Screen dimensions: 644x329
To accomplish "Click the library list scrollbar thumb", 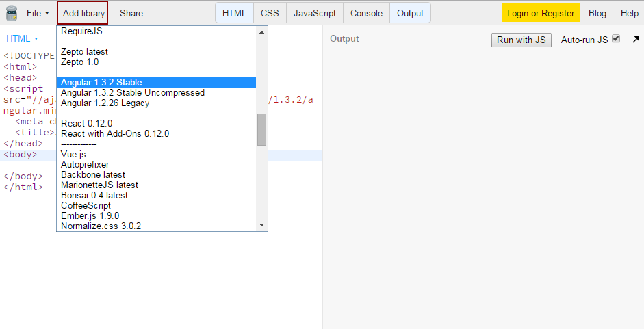I will 261,130.
